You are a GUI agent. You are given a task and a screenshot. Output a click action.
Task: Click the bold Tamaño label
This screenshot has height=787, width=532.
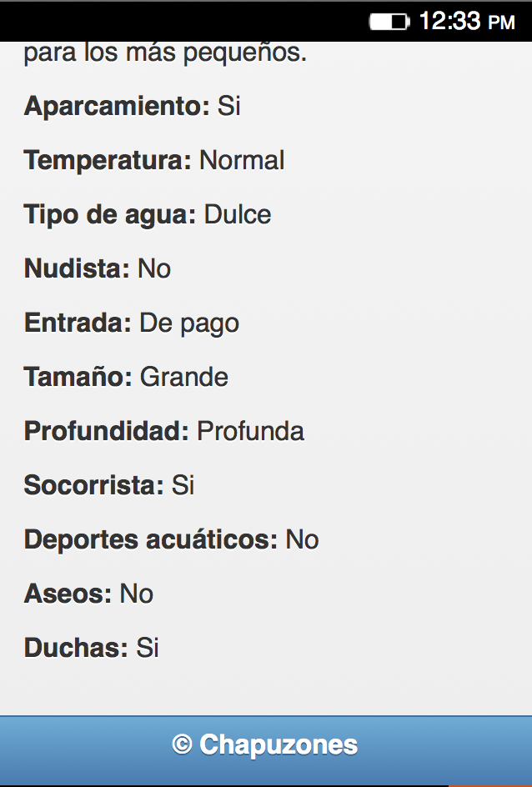coord(78,377)
